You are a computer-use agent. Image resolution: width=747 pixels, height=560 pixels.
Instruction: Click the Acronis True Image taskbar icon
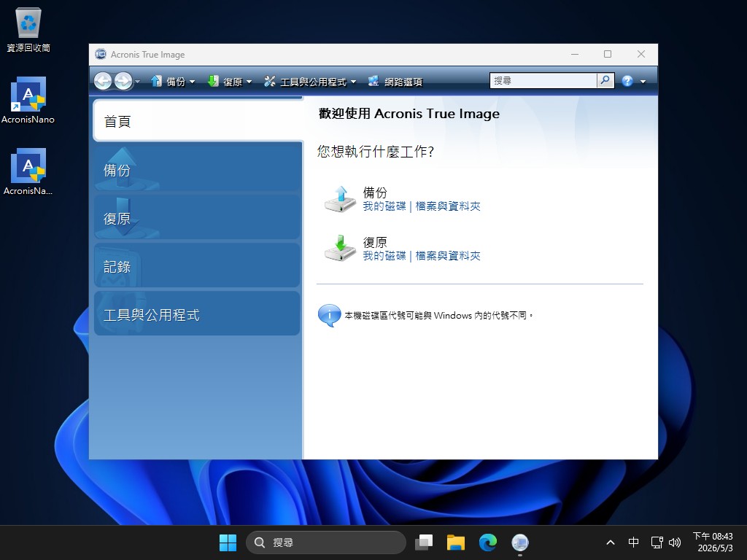519,542
